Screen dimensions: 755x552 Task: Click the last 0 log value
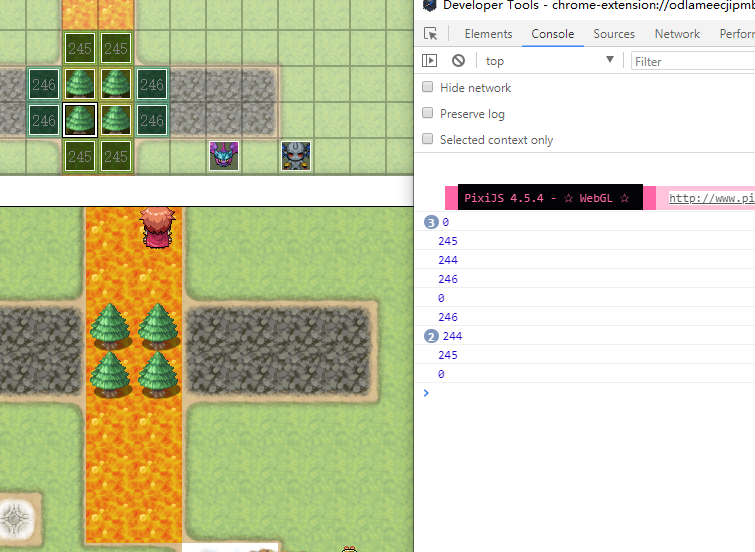click(441, 374)
